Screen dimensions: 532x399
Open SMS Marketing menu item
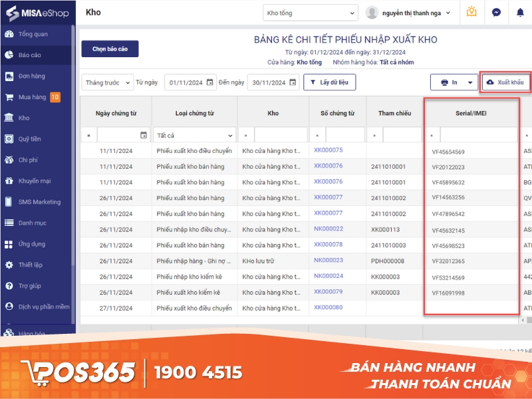tap(39, 202)
